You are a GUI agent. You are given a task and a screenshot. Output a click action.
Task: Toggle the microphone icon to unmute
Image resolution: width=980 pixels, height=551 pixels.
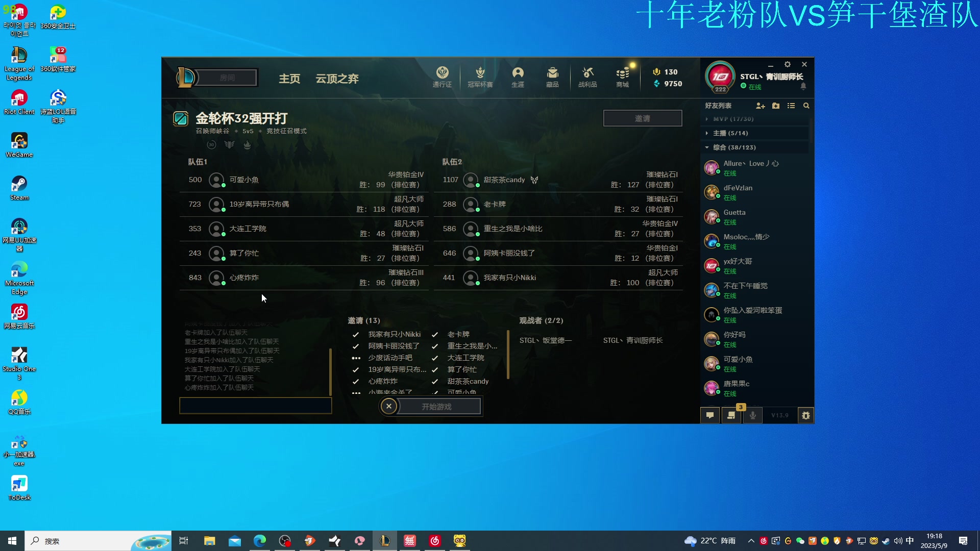tap(753, 415)
